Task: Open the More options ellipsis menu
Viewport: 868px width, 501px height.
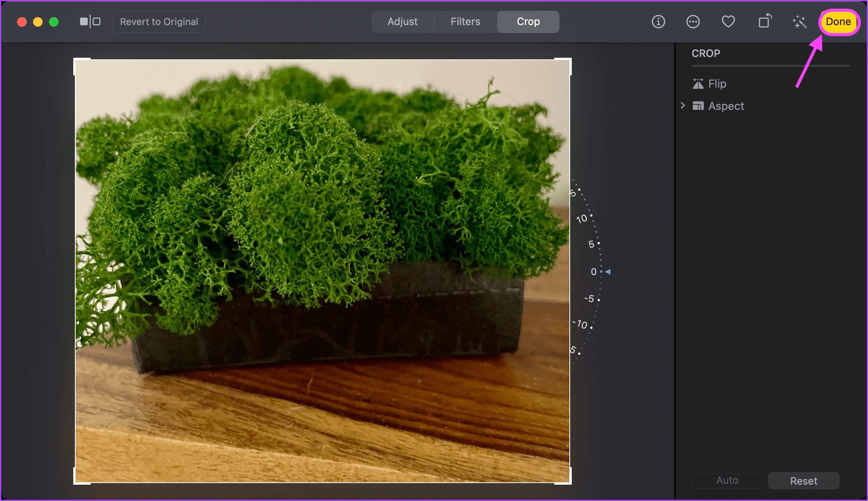Action: 693,22
